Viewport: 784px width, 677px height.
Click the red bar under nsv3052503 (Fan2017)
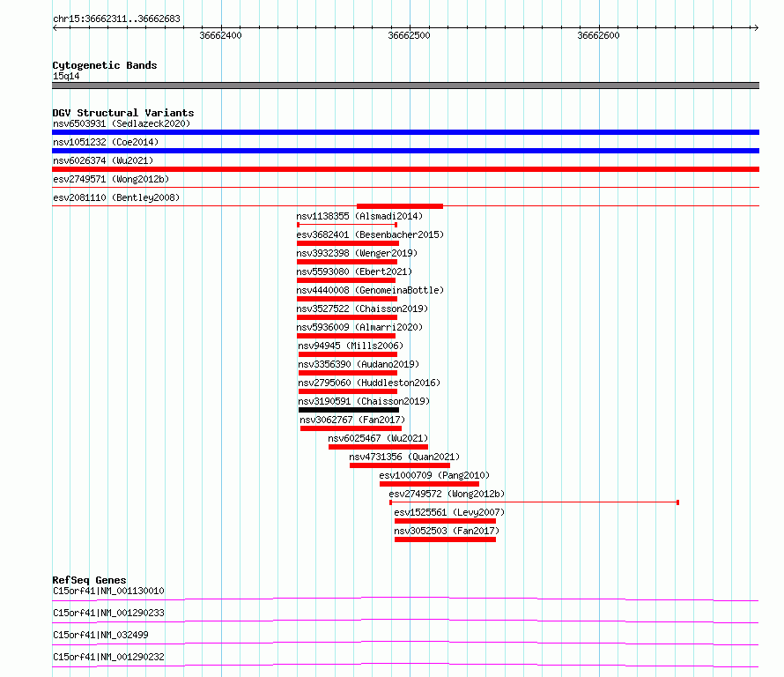[445, 539]
